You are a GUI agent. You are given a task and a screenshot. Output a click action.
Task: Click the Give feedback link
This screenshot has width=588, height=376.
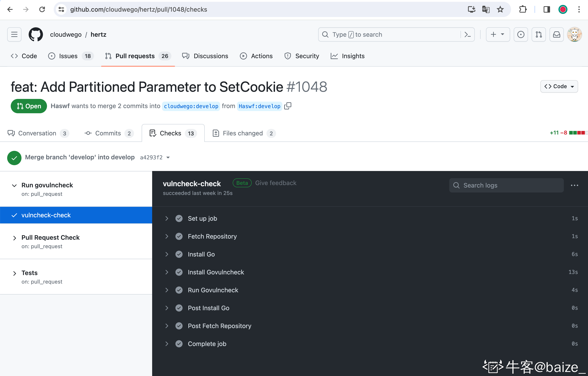tap(276, 183)
